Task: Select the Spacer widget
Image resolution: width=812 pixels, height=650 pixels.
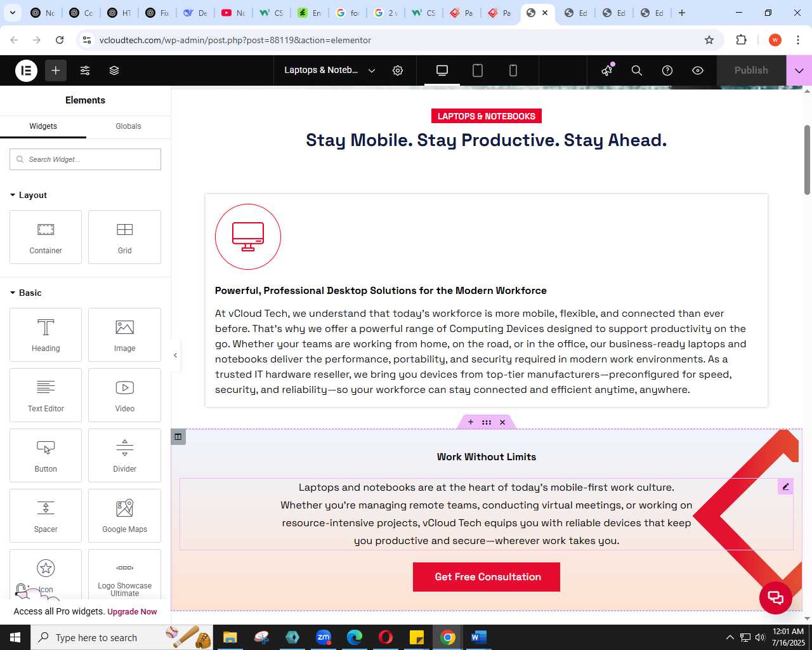Action: pyautogui.click(x=46, y=515)
